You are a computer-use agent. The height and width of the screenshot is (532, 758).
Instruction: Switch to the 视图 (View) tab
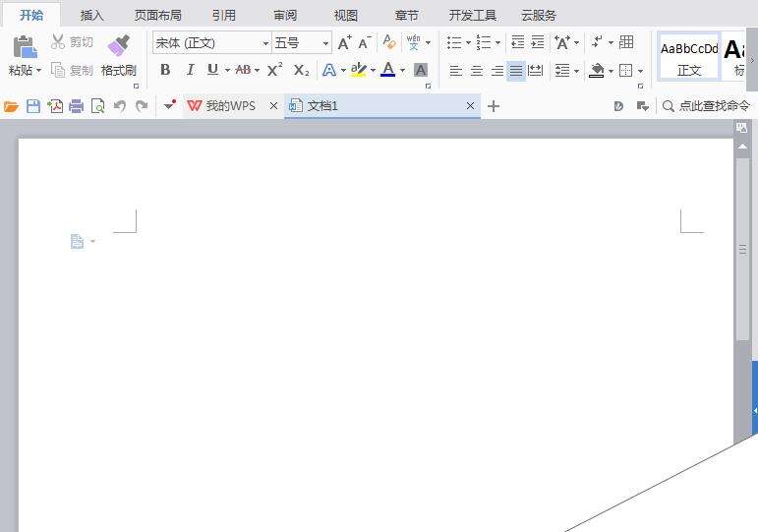pos(346,16)
